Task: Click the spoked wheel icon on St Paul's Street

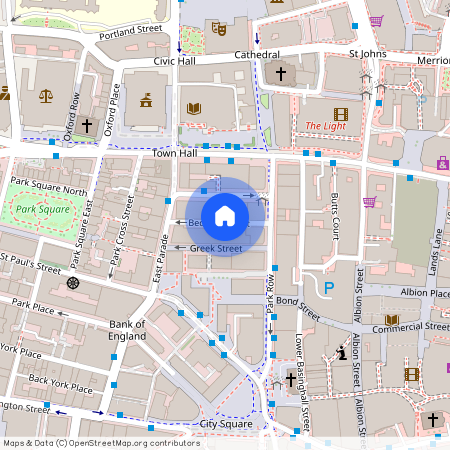Action: click(73, 283)
